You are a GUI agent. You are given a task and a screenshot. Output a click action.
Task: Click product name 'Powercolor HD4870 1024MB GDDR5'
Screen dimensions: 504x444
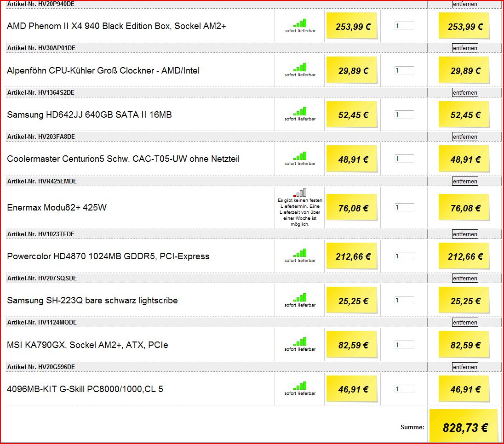(81, 256)
